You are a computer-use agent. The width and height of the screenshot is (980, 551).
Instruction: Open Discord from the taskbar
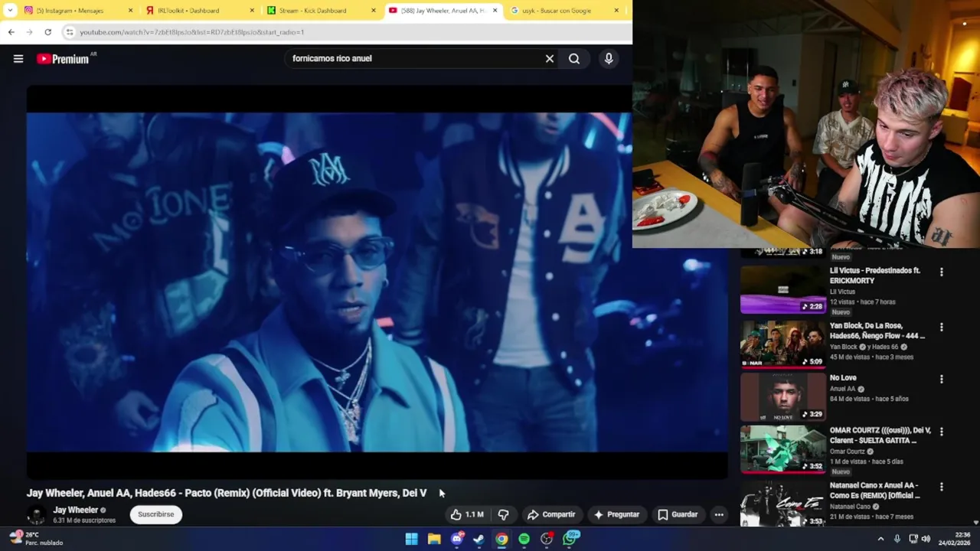(x=457, y=539)
